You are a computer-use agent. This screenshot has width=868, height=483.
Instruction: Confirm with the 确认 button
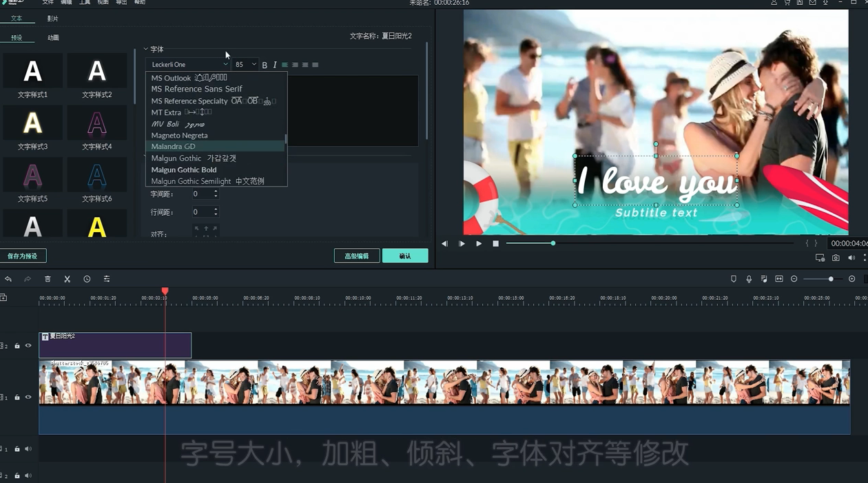405,256
